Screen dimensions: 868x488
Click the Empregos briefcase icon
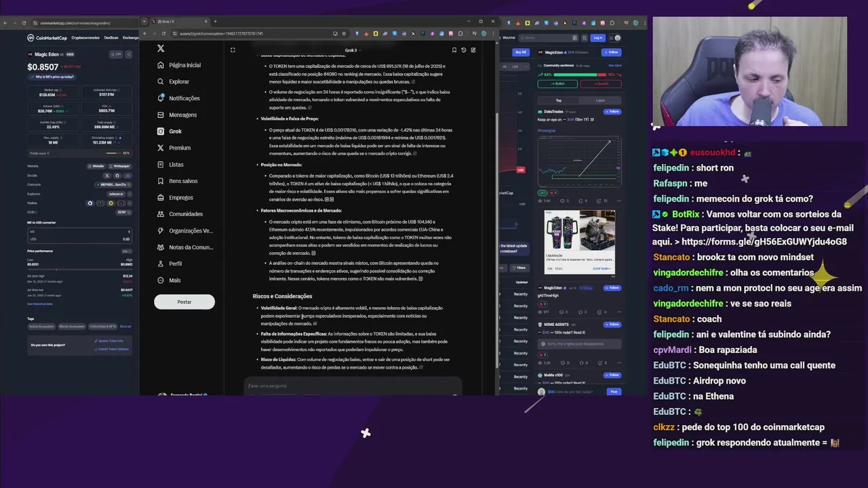161,197
